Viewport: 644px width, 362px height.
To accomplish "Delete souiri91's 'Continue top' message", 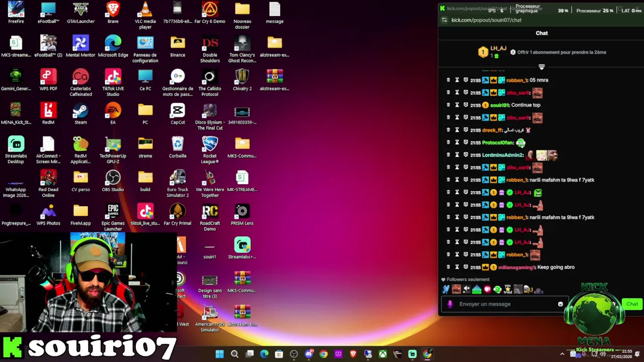I will 448,105.
